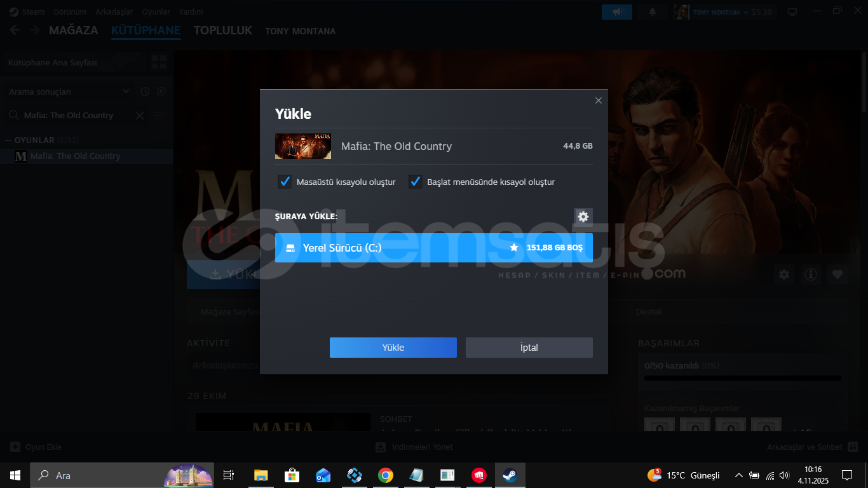Open Task View on the taskbar
Viewport: 868px width, 488px height.
pyautogui.click(x=229, y=475)
